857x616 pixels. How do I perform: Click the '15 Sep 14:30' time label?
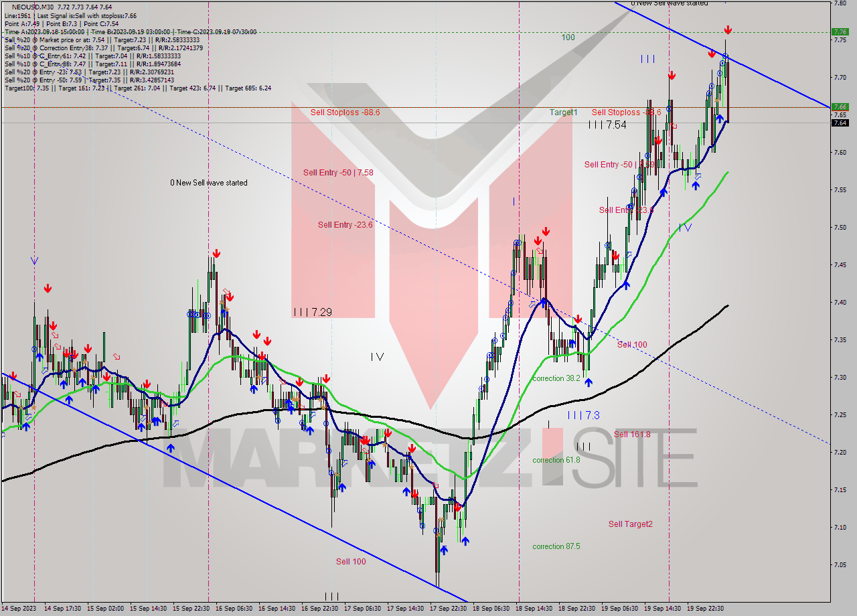(x=149, y=609)
